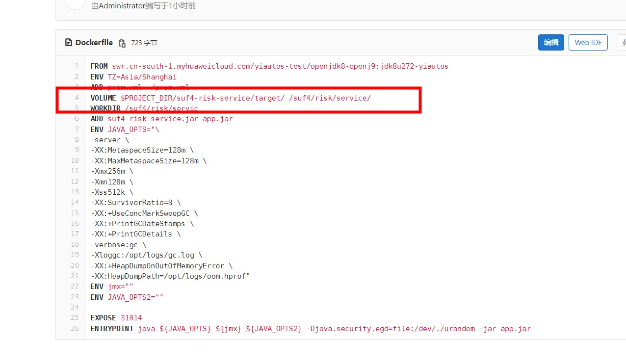Click line number 6 in gutter
Screen dimensions: 626x364
click(x=76, y=119)
